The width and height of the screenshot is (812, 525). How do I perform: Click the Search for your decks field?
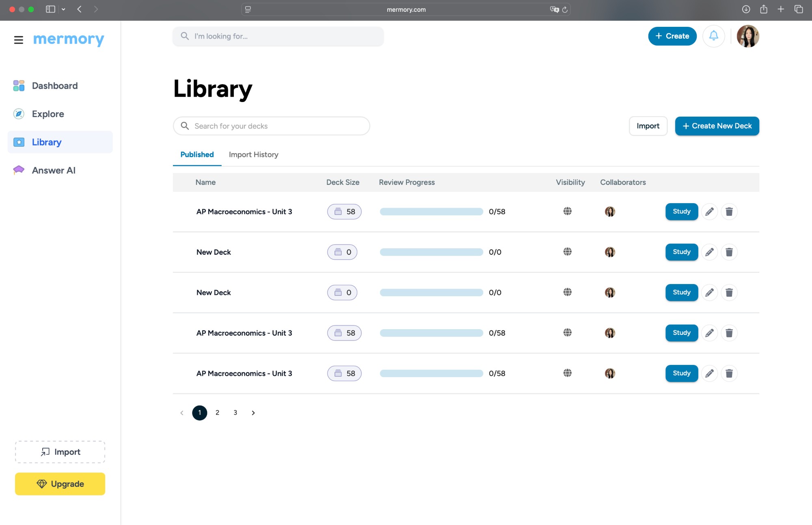click(x=271, y=126)
